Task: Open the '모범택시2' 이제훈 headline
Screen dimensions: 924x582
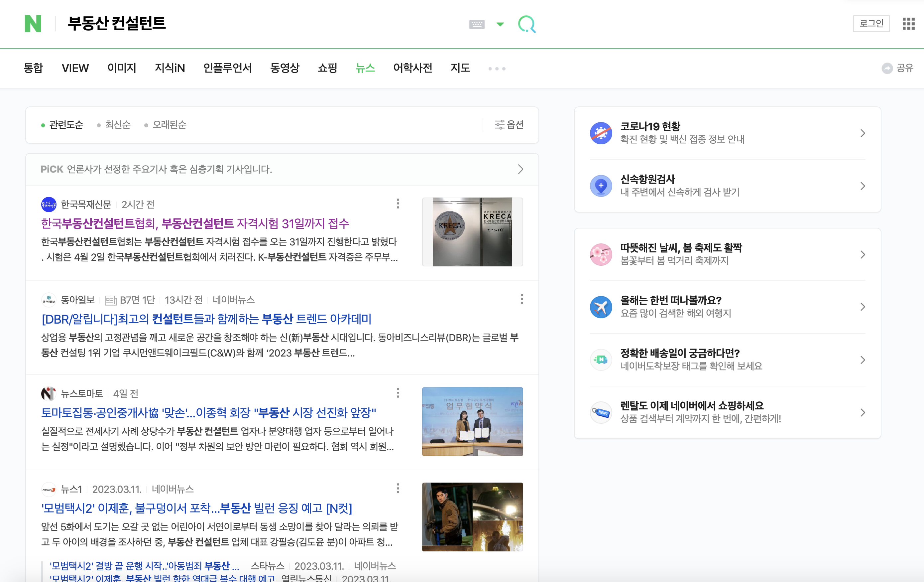Action: pos(196,508)
